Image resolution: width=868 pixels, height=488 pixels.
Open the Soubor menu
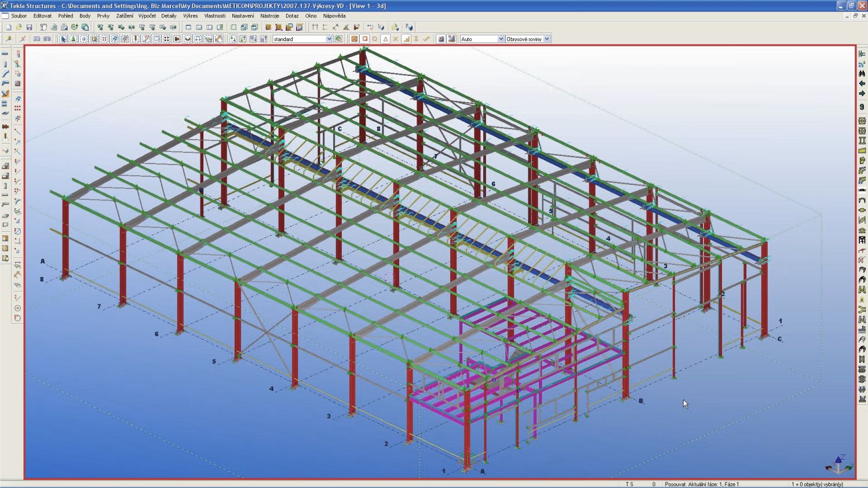point(19,16)
